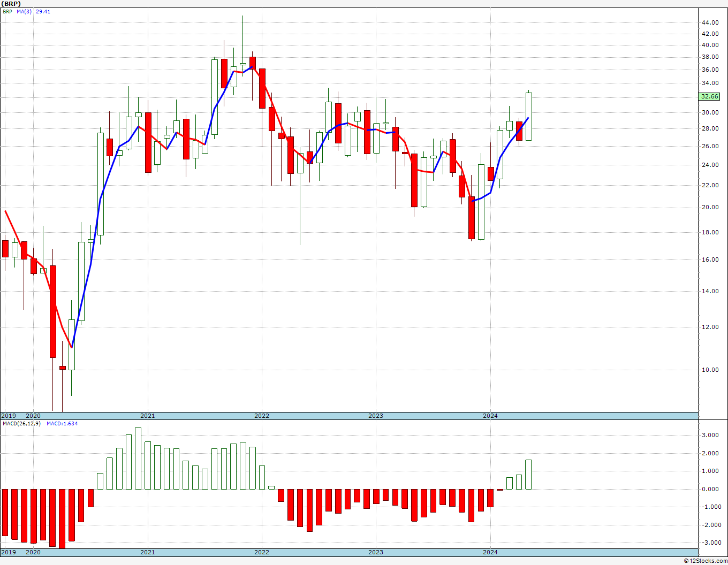Click 2022 on the price chart time axis
728x565 pixels.
coord(261,416)
